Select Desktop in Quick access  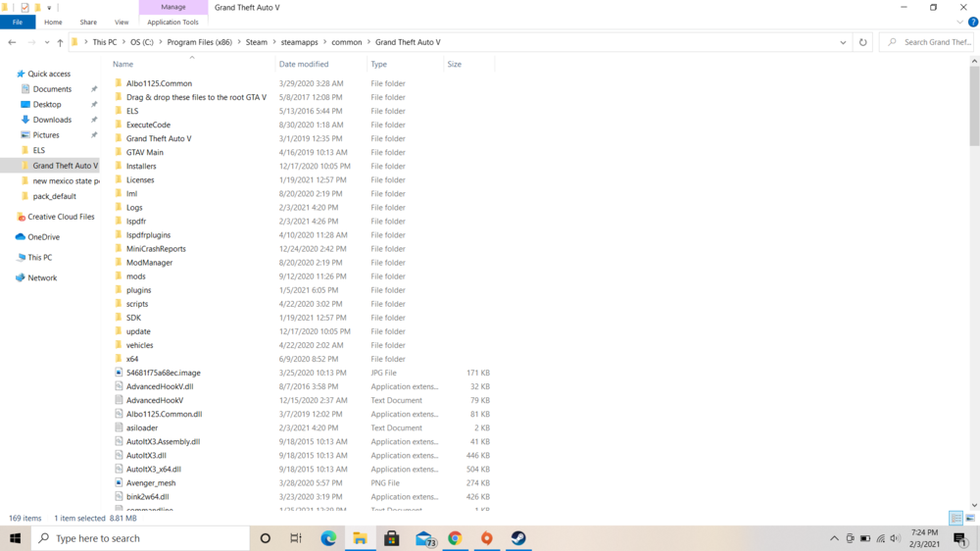[47, 105]
